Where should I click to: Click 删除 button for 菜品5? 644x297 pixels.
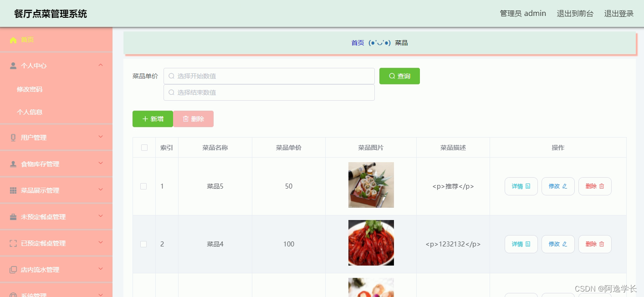point(595,186)
